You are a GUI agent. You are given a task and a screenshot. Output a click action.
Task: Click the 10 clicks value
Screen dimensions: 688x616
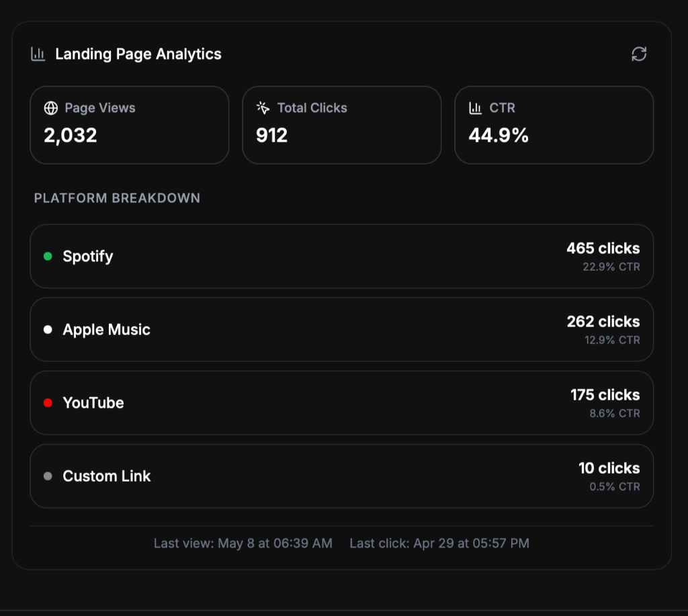(609, 468)
